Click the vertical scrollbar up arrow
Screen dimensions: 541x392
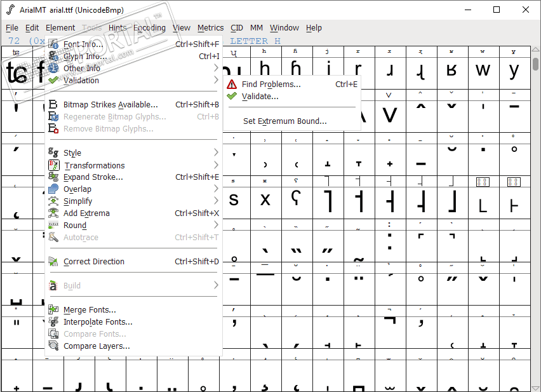coord(535,50)
